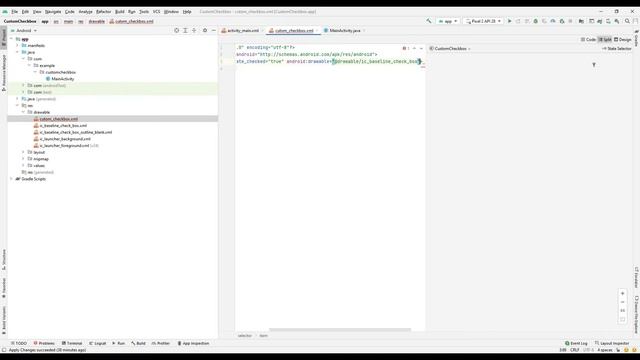Expand the manifests folder

tap(17, 46)
